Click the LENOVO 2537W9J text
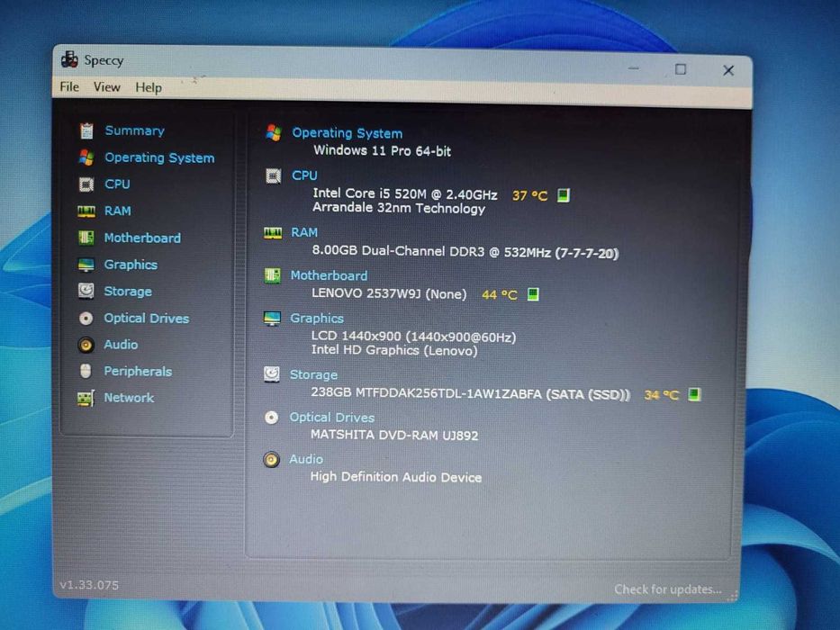 (x=389, y=293)
